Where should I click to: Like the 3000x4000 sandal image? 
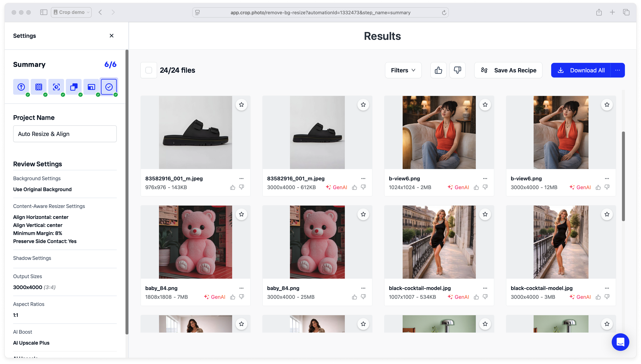point(355,187)
